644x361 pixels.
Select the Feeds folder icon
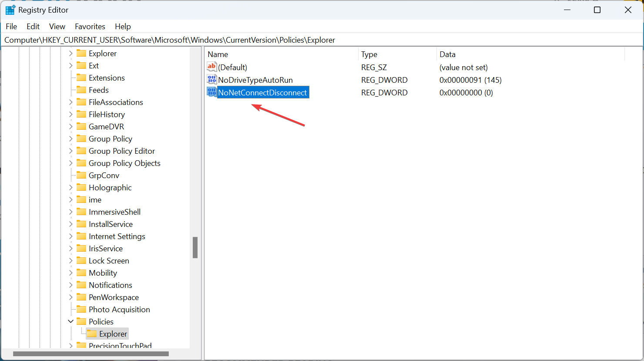pos(81,90)
